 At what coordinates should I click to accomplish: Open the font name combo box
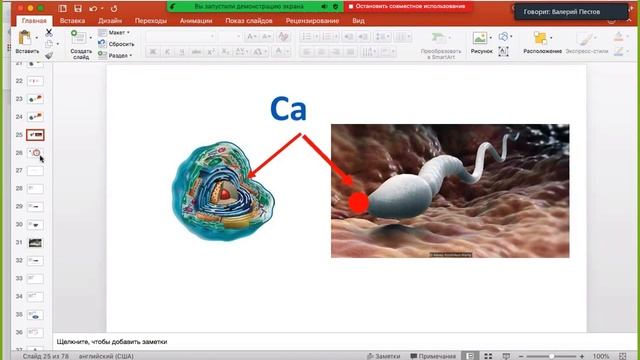point(181,37)
